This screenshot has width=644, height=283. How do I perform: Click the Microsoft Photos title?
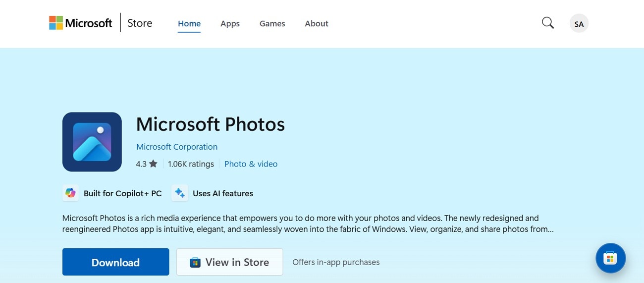(211, 124)
